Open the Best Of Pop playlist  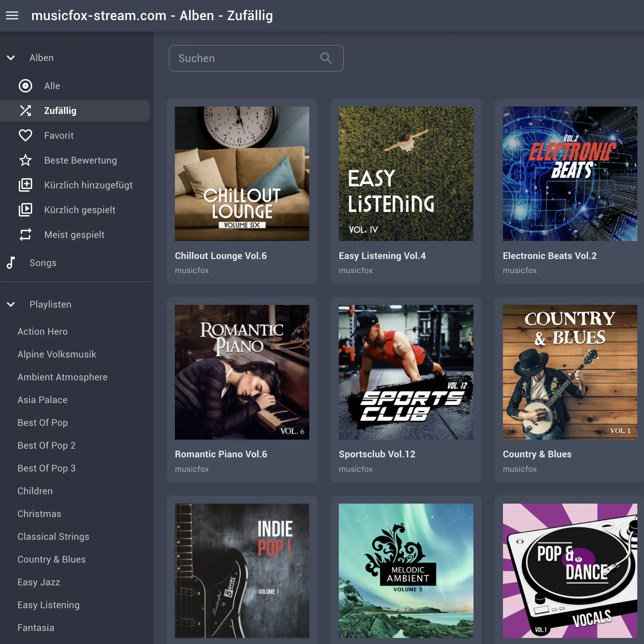(43, 423)
